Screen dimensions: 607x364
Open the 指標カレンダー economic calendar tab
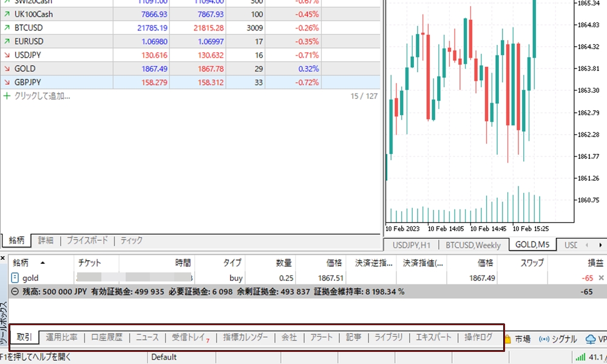pos(245,337)
